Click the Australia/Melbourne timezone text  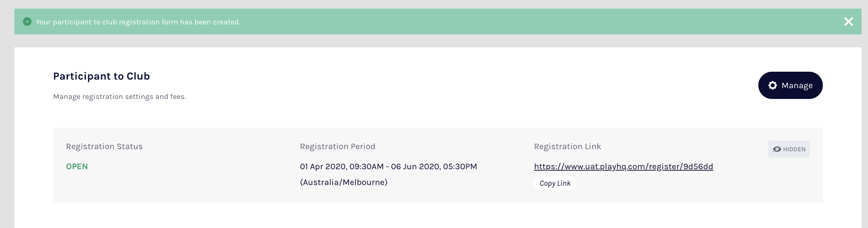343,182
